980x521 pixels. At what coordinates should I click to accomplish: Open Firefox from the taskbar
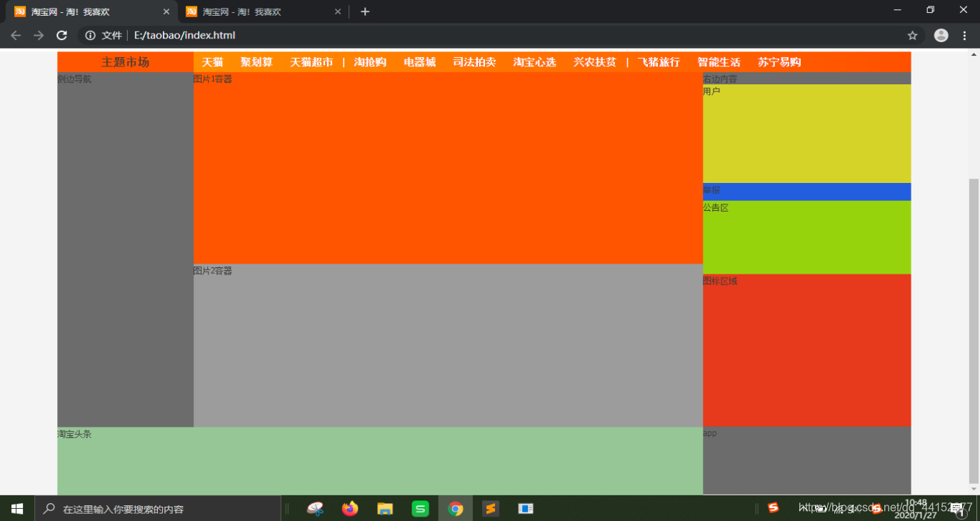[x=349, y=509]
